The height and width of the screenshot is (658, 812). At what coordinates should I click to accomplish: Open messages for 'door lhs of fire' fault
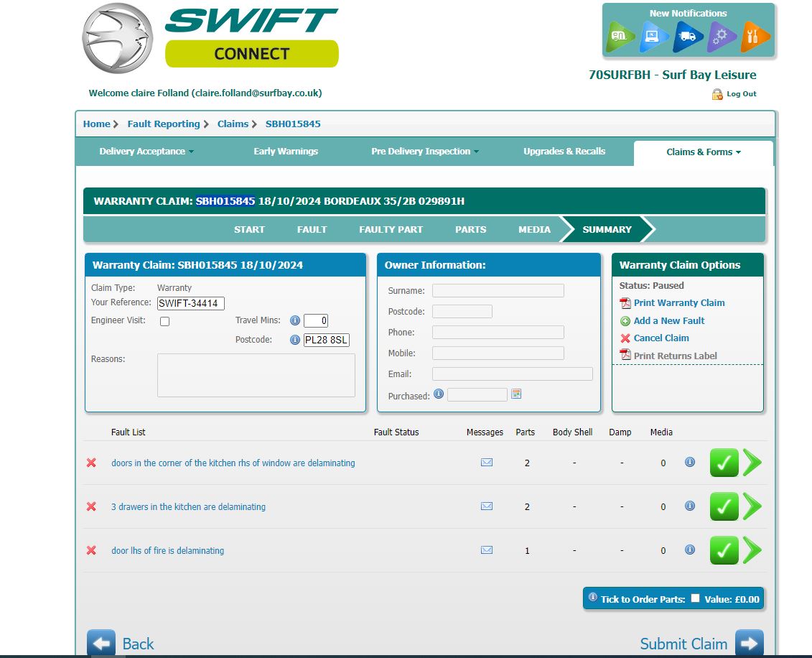[487, 550]
